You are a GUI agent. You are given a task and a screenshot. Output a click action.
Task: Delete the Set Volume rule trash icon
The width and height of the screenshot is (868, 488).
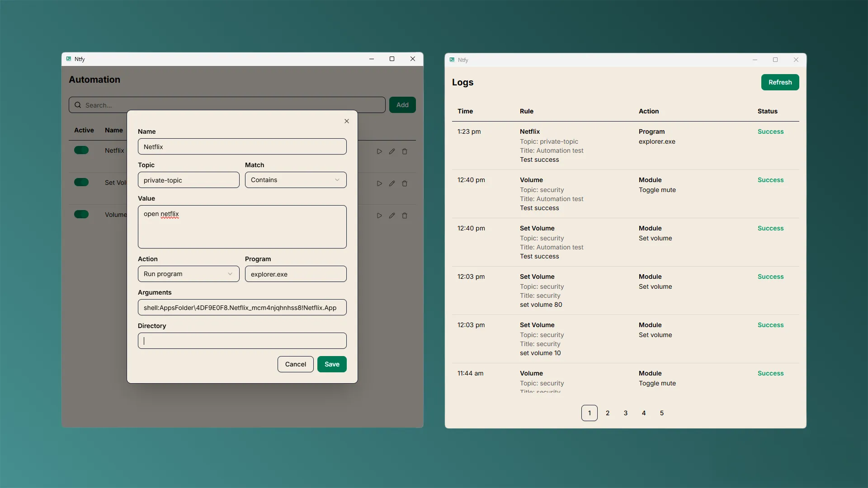pos(405,183)
